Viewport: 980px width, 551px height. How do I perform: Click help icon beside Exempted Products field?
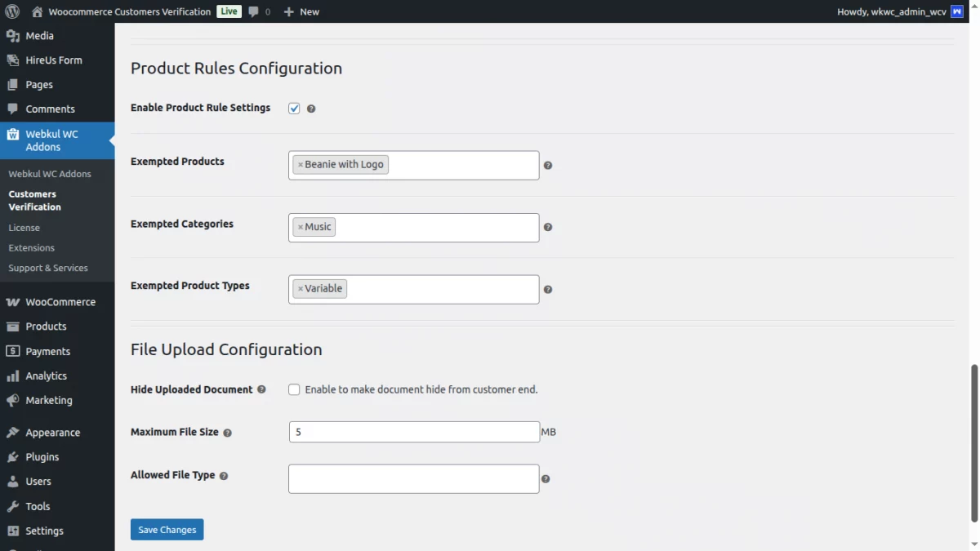(548, 166)
